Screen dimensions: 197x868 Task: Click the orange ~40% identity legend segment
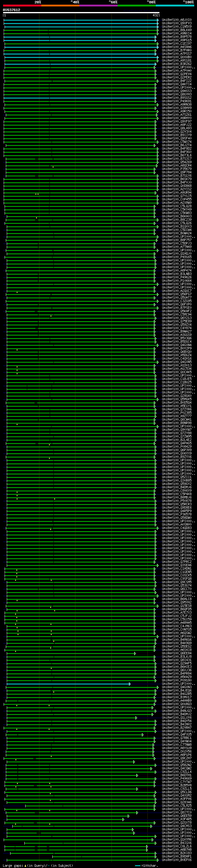pos(60,6)
